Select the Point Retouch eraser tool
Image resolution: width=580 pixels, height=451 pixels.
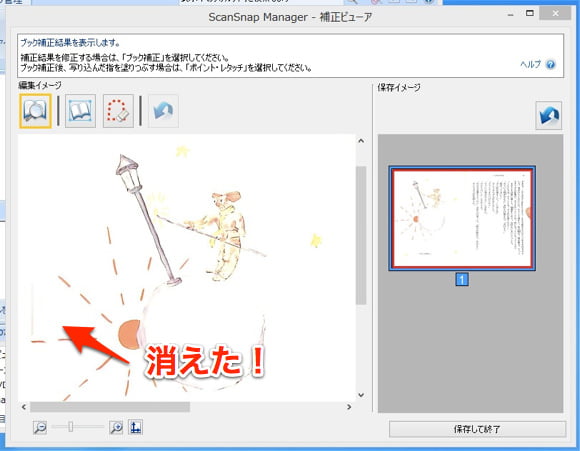pos(118,111)
